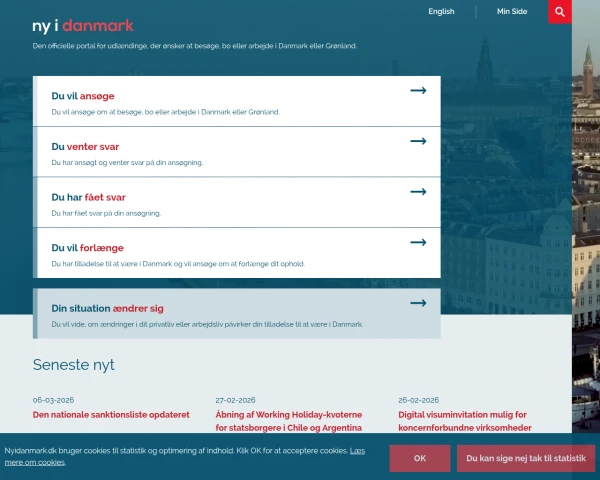Open the Du venter svar heading

pyautogui.click(x=85, y=147)
